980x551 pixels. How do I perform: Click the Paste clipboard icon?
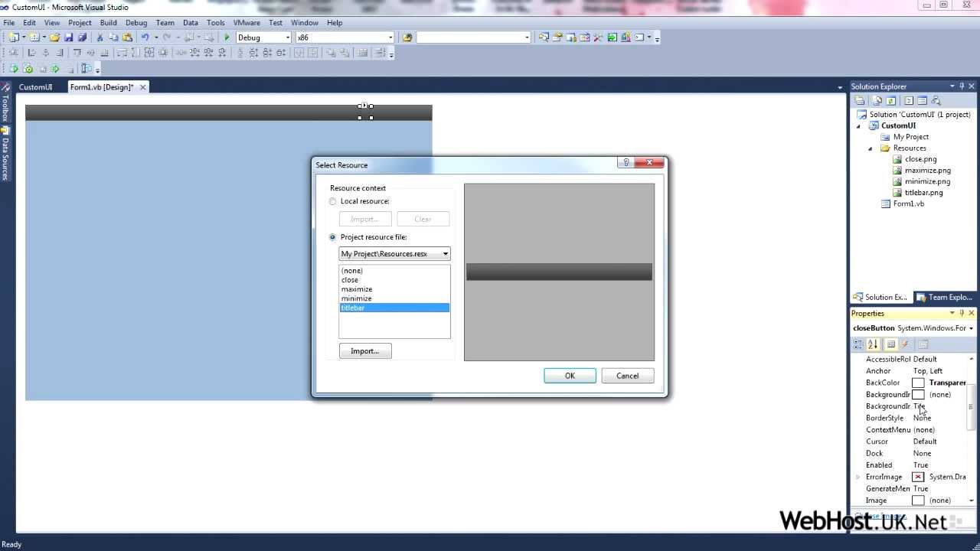(x=127, y=37)
